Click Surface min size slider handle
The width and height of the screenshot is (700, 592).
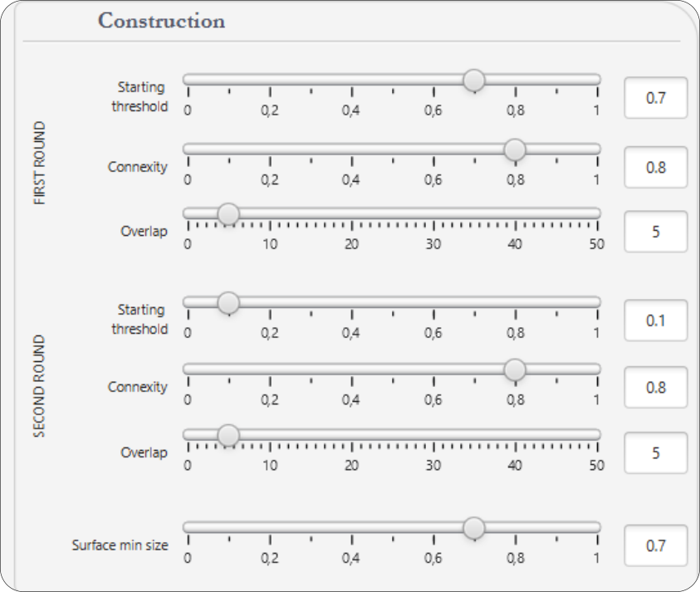click(473, 528)
